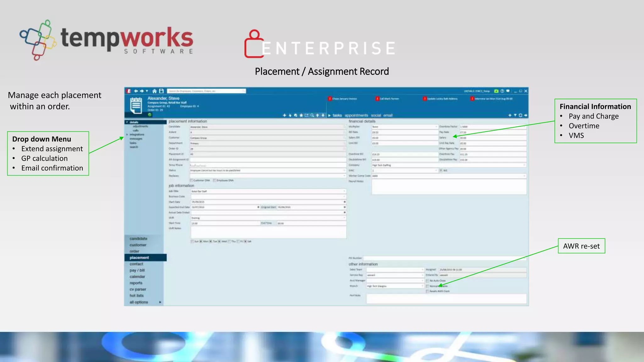
Task: Click the Bill Rate input field
Action: pos(405,132)
